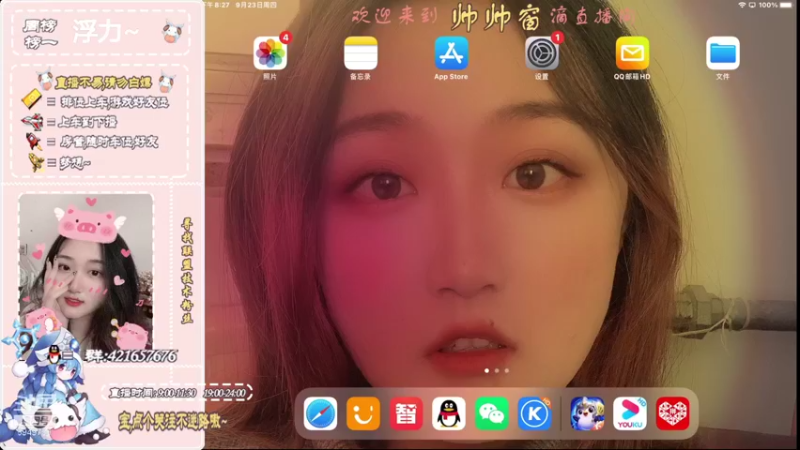
Task: Open the red 智 app in dock
Action: coord(406,413)
